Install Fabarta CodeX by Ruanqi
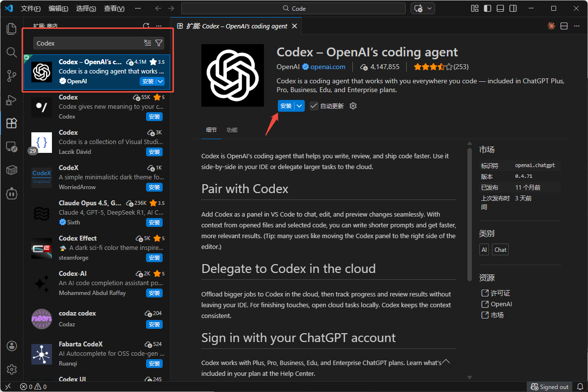Image resolution: width=588 pixels, height=392 pixels. point(154,364)
